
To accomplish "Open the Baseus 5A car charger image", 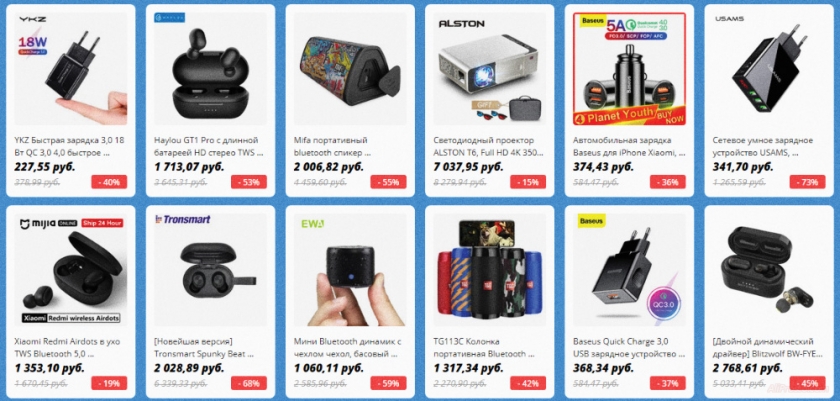I will click(629, 69).
